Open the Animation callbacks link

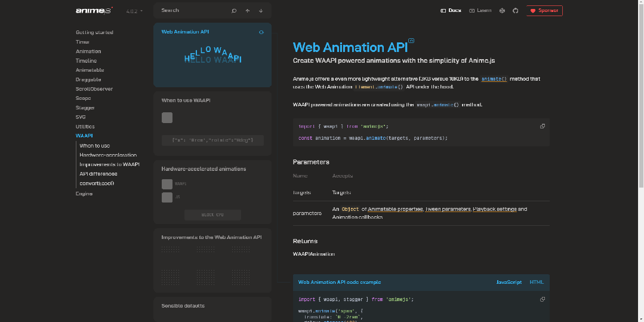358,217
